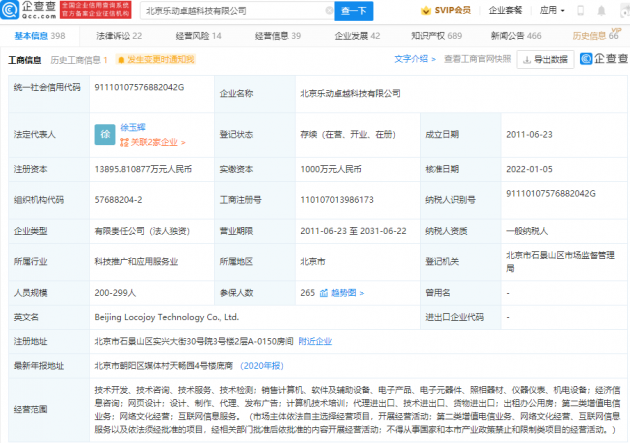This screenshot has width=630, height=443.
Task: Click the trend chart icon beside 265
Action: point(323,293)
